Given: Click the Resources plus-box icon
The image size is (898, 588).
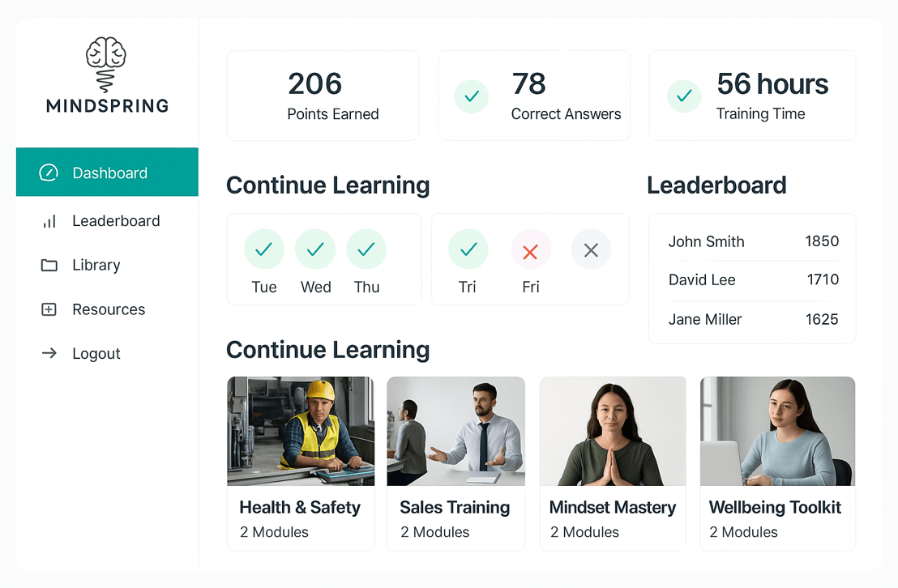Looking at the screenshot, I should click(49, 309).
